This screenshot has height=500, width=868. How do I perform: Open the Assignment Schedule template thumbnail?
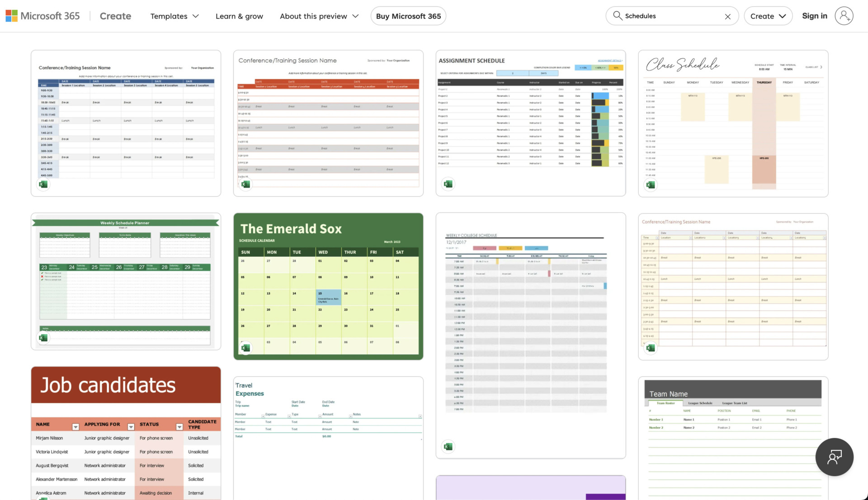click(531, 123)
